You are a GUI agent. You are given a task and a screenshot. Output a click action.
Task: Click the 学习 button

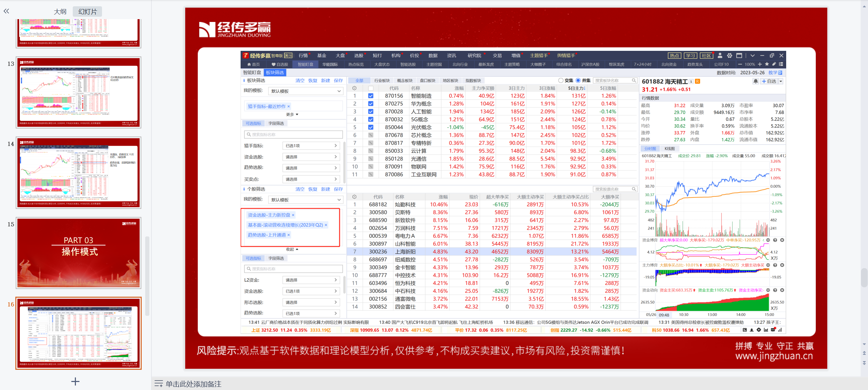click(x=690, y=56)
